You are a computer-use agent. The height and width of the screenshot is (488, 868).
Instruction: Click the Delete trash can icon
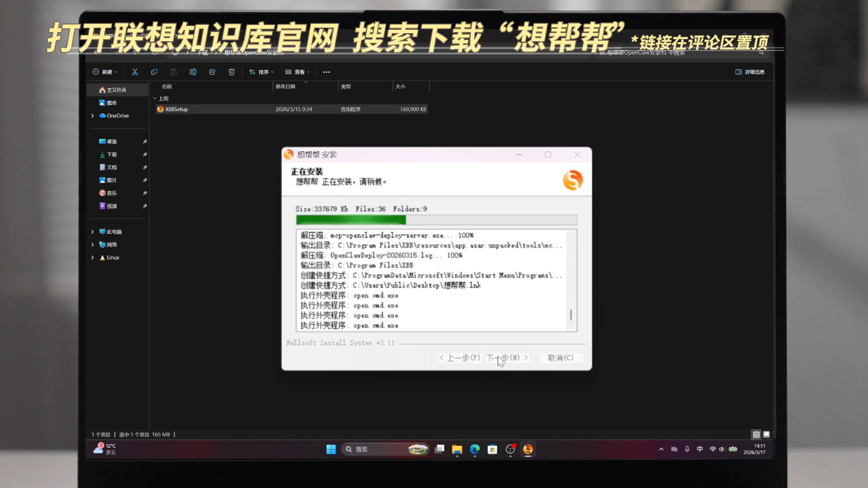coord(232,72)
